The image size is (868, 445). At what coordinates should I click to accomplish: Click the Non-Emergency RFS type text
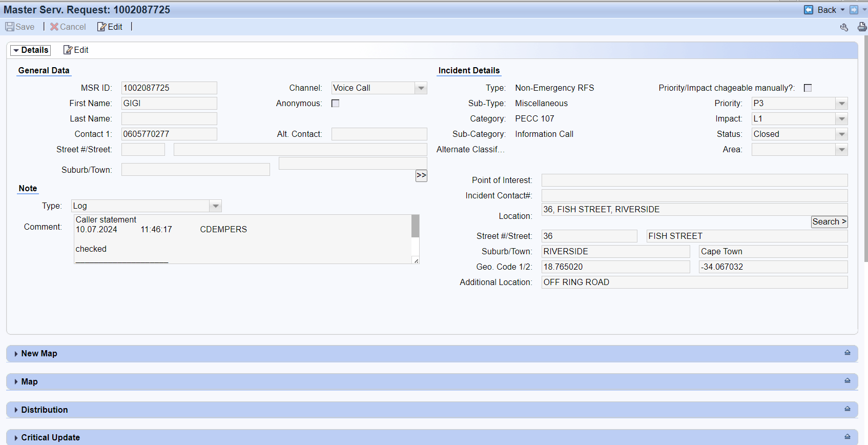point(554,88)
